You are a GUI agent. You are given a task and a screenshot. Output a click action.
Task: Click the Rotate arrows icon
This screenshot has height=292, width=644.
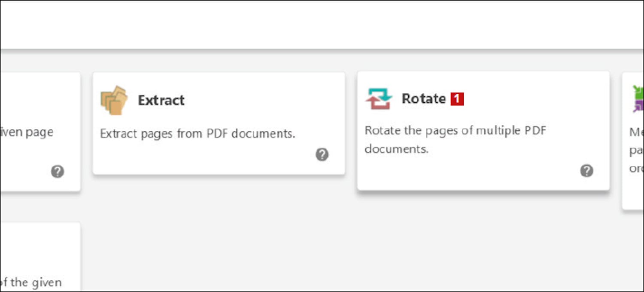[379, 98]
